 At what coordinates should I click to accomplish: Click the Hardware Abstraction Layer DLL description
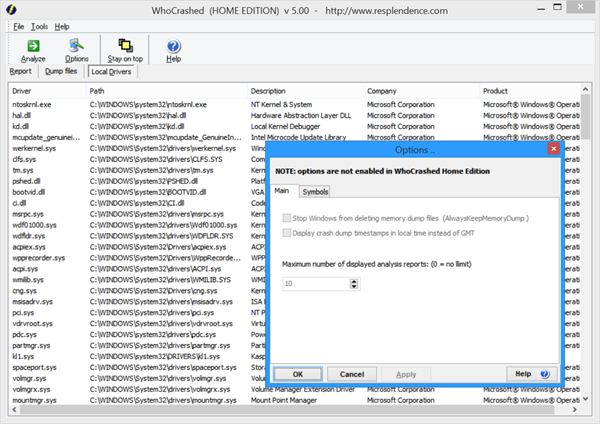coord(301,115)
